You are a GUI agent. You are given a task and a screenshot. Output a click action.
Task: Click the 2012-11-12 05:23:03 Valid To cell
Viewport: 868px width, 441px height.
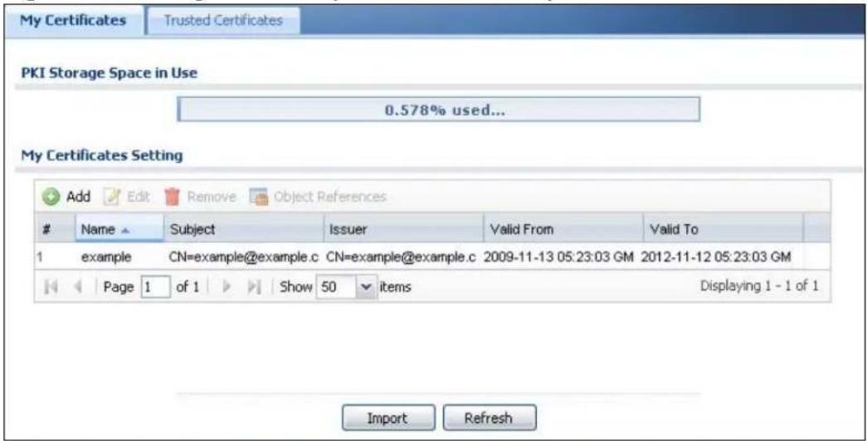(716, 257)
